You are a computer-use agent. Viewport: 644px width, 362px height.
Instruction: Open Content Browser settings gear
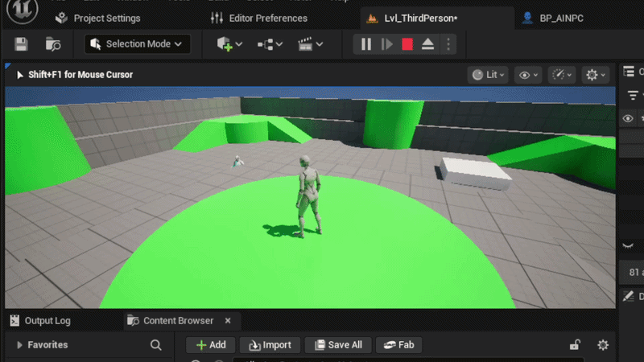click(602, 345)
